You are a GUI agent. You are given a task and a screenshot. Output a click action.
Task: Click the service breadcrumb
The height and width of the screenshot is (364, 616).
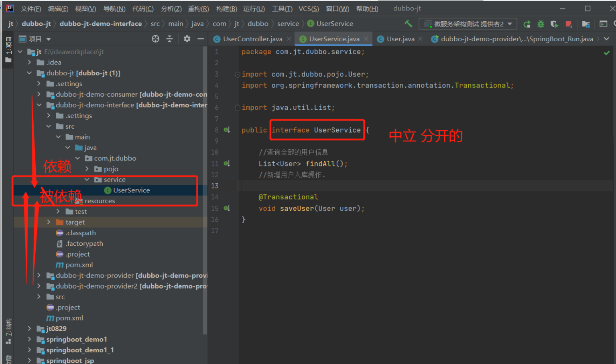[x=288, y=24]
